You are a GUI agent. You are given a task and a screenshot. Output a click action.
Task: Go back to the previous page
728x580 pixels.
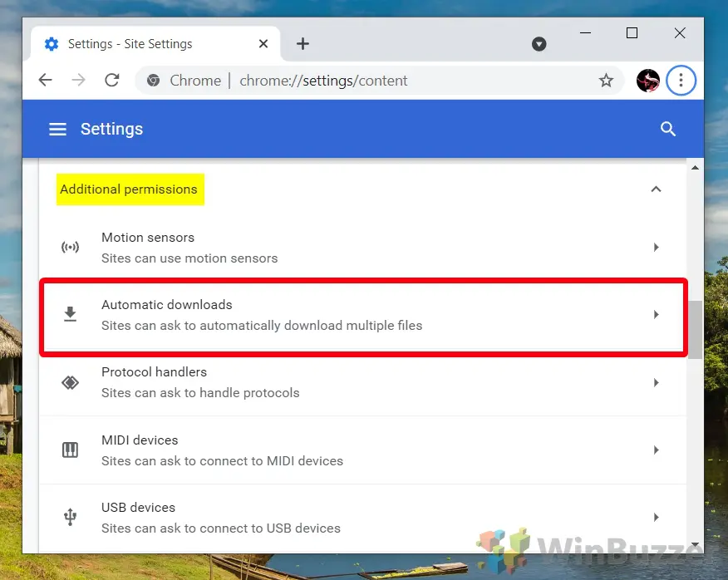tap(46, 81)
